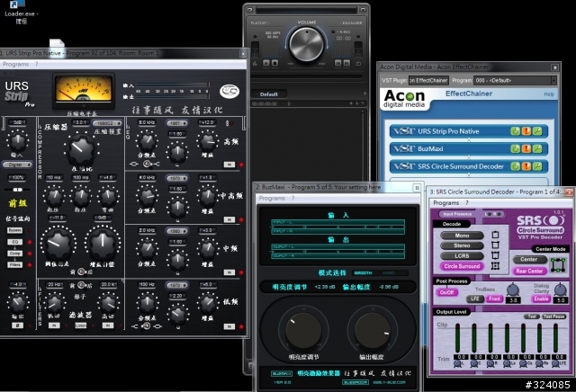The image size is (576, 392).
Task: Click the orange exclamation icon on SRS Circle Surround Decoder row
Action: tap(526, 166)
